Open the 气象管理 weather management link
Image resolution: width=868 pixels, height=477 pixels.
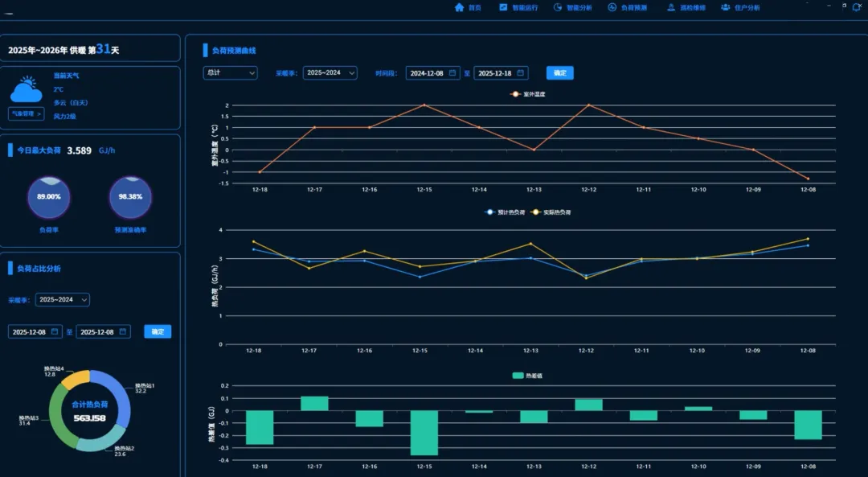[x=26, y=113]
